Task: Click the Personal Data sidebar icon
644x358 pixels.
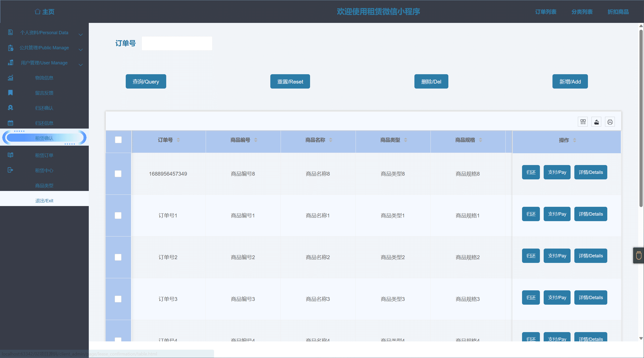Action: (x=10, y=32)
